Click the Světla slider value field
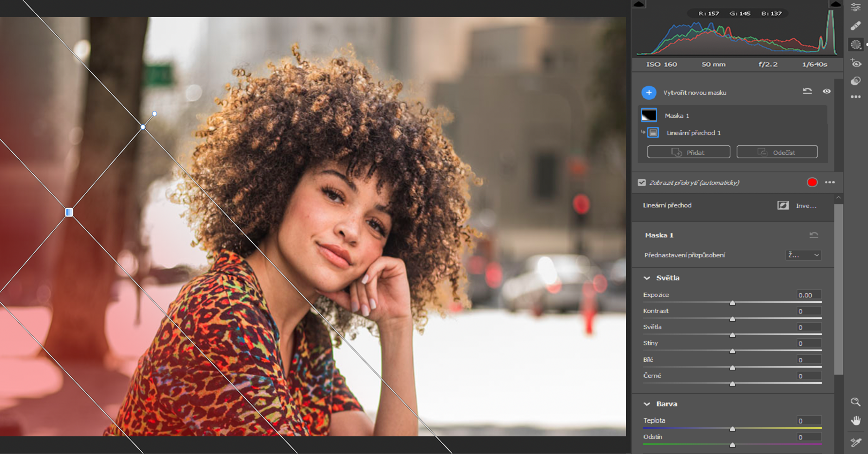 click(809, 327)
